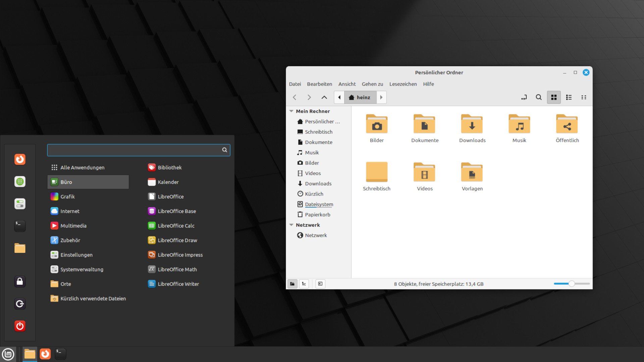
Task: Switch to compact view in file manager
Action: point(584,97)
